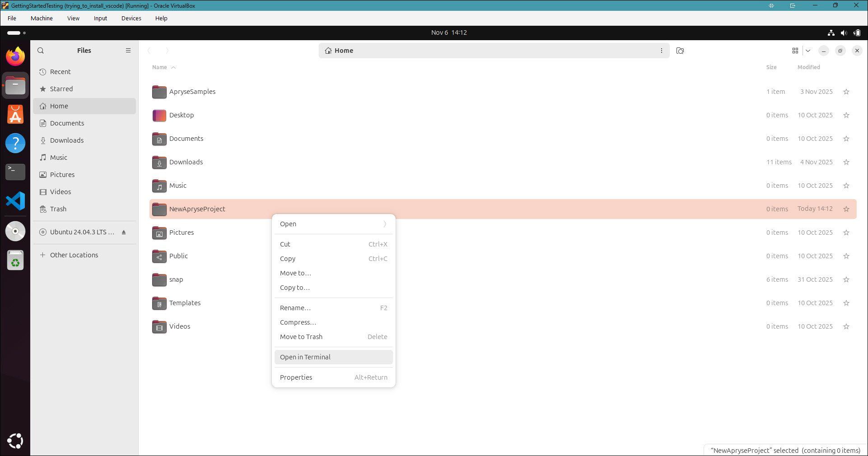This screenshot has height=456, width=868.
Task: Launch Visual Studio Code from the dock
Action: [x=15, y=201]
